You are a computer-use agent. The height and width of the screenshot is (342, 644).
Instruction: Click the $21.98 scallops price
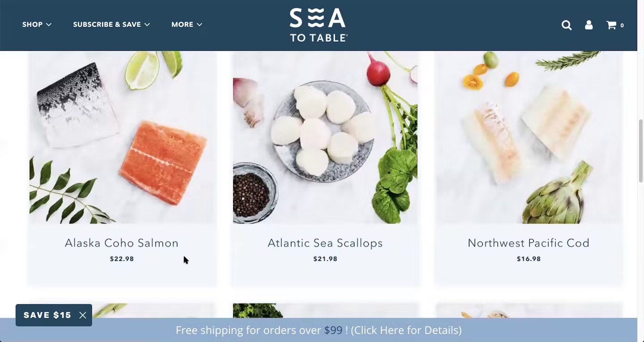point(325,259)
